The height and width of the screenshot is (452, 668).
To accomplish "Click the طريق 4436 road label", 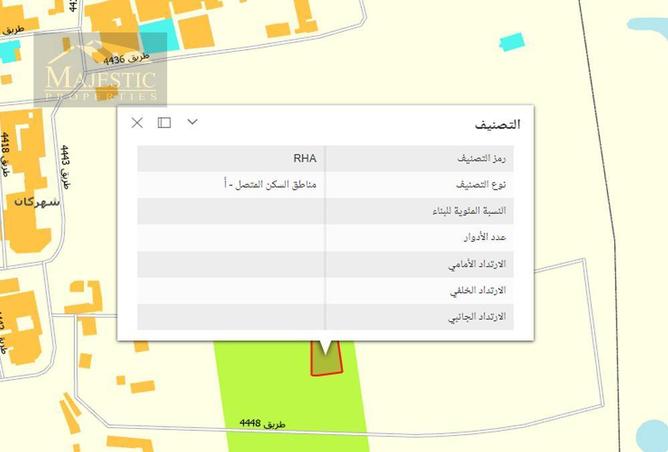I will click(127, 58).
